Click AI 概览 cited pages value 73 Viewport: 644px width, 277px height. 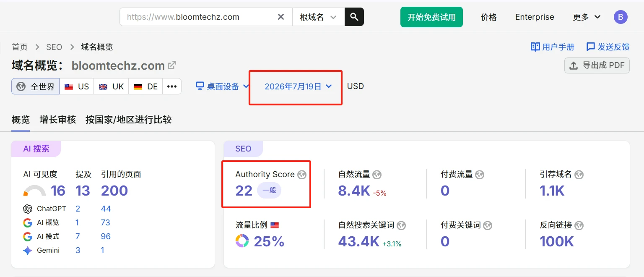[x=105, y=223]
